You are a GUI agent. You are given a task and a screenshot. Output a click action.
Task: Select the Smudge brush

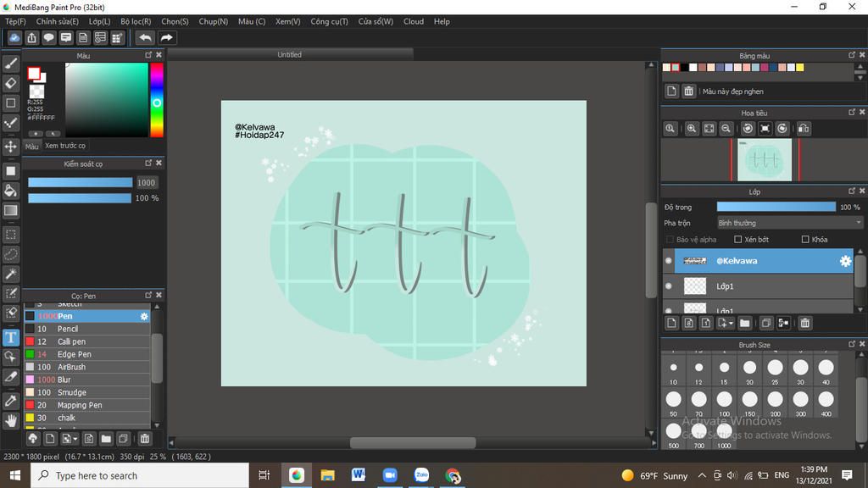tap(87, 392)
